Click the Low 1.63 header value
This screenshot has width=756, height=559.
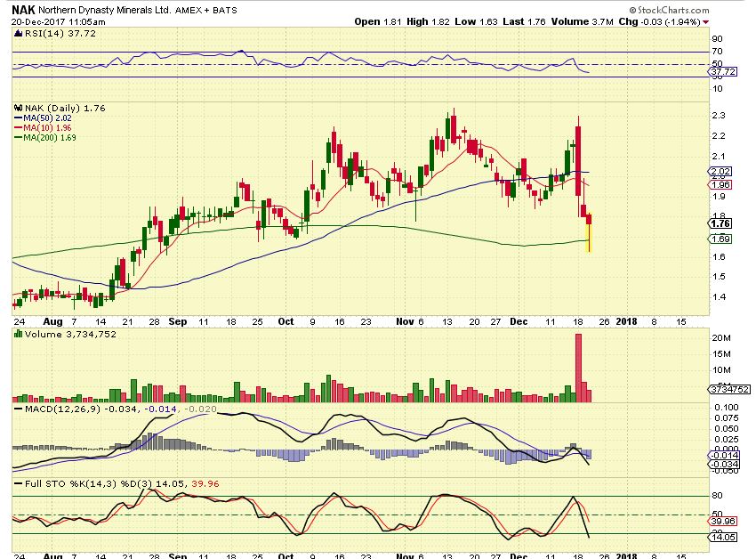[x=476, y=21]
